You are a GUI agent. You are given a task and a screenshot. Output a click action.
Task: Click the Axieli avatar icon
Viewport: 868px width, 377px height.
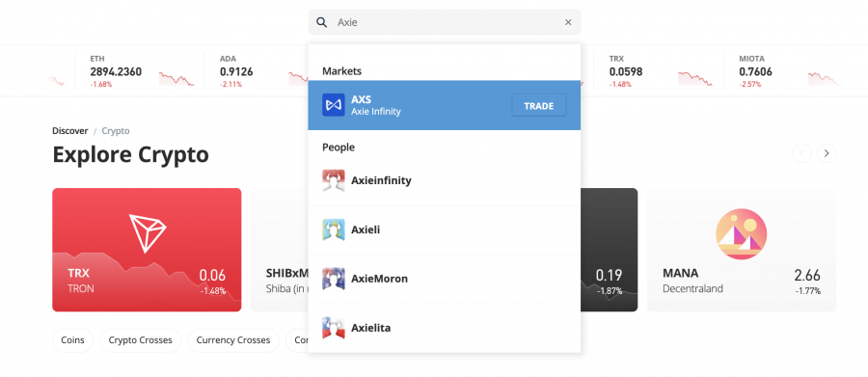click(334, 229)
